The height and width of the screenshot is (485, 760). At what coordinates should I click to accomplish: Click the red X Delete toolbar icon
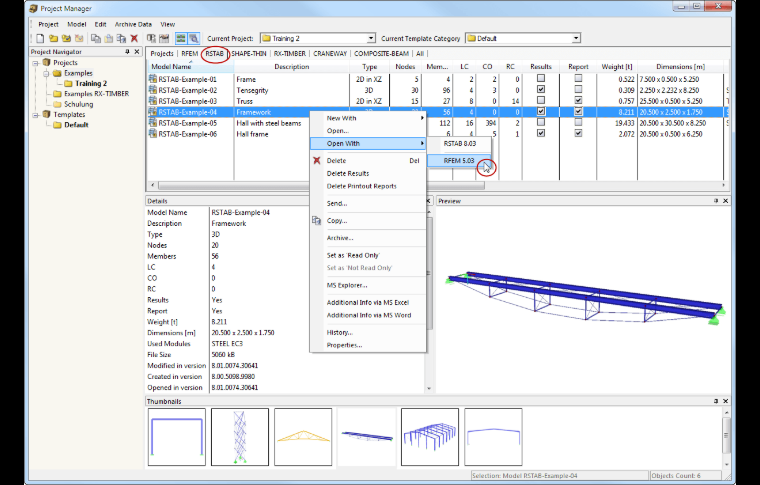click(134, 38)
